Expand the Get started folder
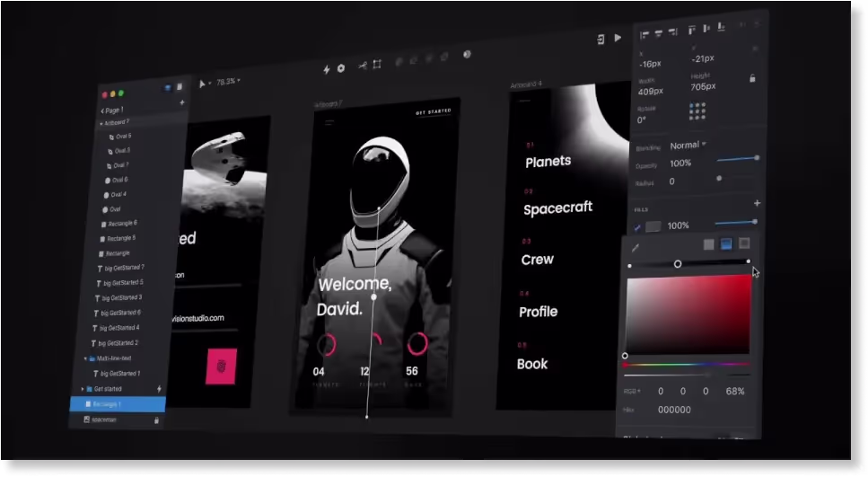868x477 pixels. click(83, 389)
